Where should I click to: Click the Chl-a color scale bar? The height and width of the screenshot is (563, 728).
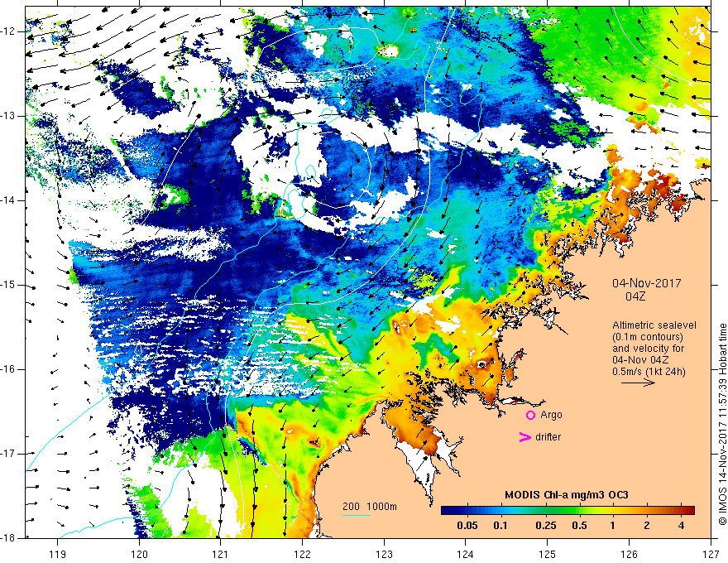pyautogui.click(x=568, y=510)
